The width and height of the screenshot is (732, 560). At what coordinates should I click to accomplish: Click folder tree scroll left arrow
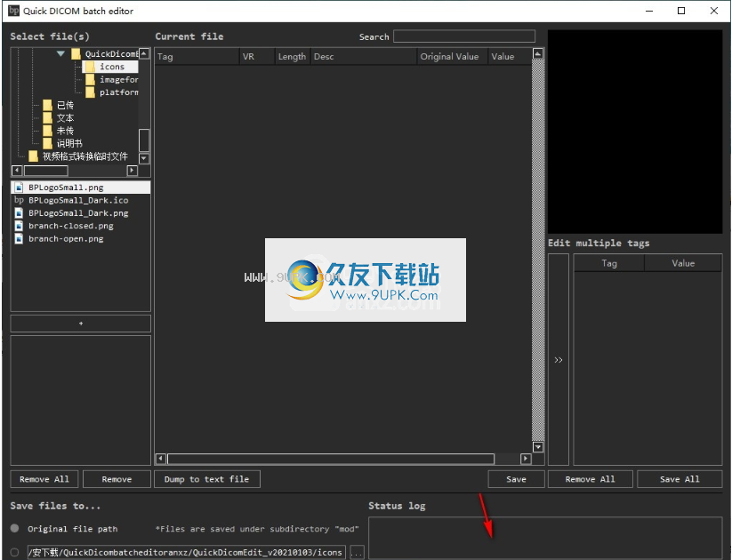[x=17, y=171]
